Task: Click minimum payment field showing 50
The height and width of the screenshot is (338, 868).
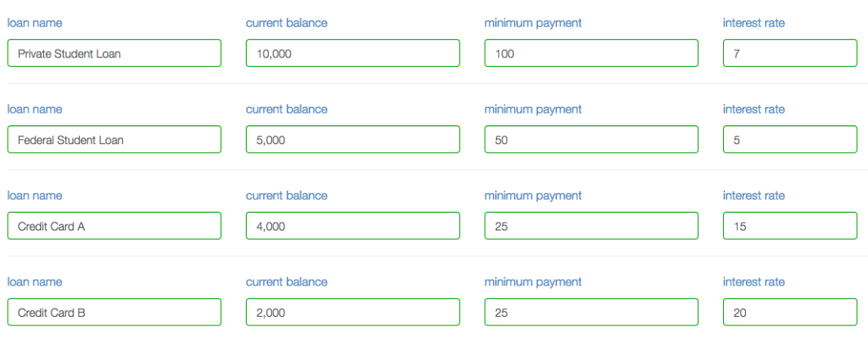Action: click(591, 140)
